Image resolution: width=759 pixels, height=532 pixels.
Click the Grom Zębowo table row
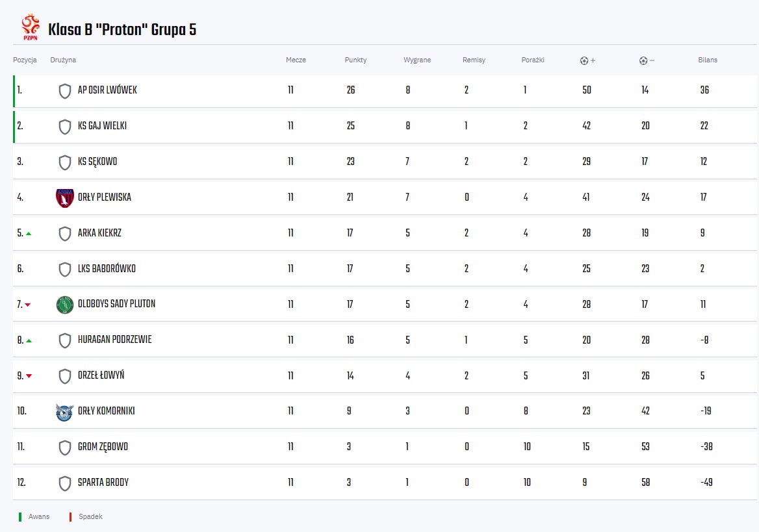pos(385,447)
